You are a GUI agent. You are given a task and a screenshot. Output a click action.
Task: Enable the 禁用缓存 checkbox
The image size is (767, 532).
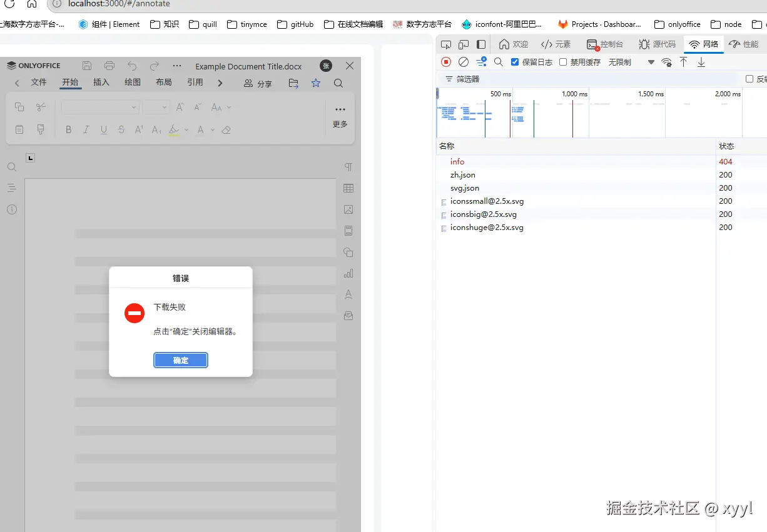coord(563,62)
